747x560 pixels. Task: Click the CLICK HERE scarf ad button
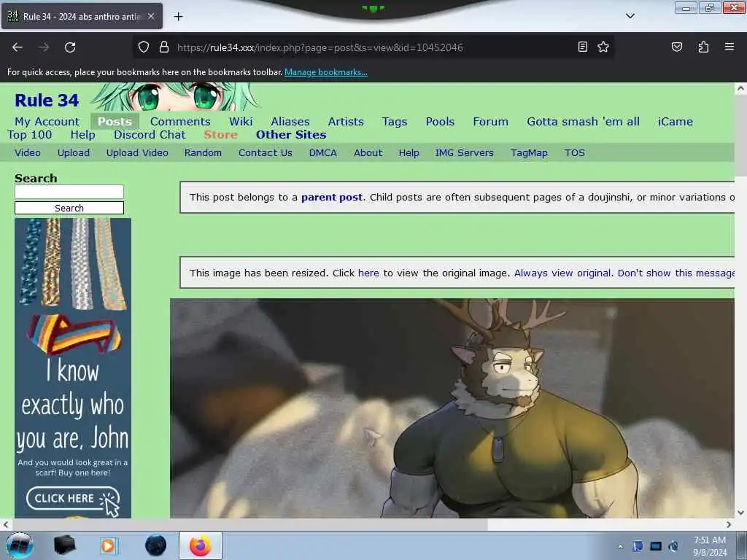pos(72,499)
